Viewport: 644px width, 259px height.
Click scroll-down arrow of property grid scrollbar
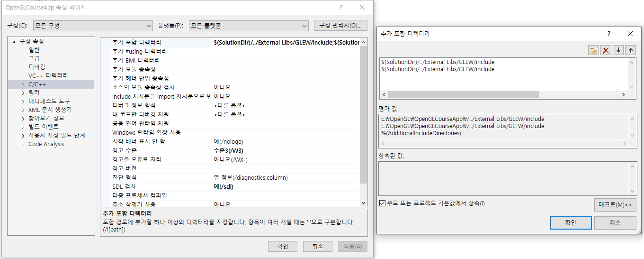[363, 203]
